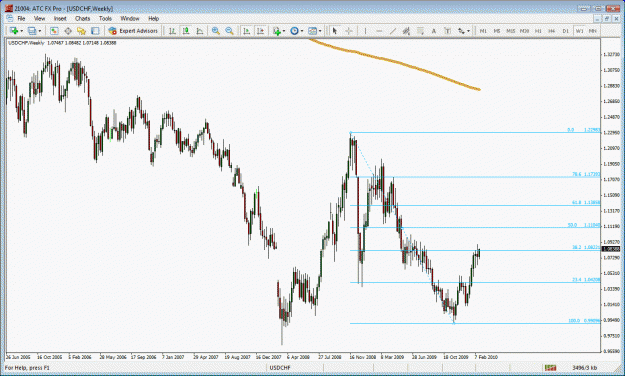
Task: Click the 100.0 Fibonacci level label
Action: tap(574, 321)
